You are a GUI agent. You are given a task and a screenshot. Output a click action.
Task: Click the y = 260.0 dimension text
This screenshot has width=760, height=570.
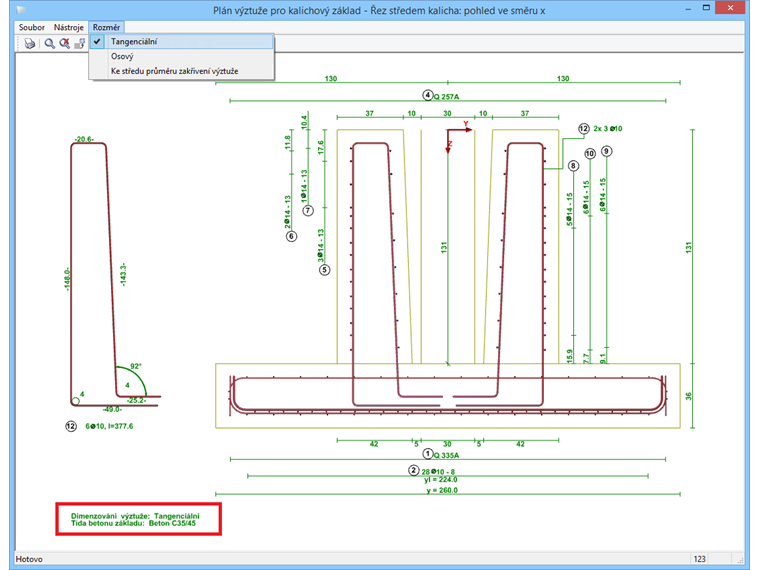pyautogui.click(x=442, y=490)
